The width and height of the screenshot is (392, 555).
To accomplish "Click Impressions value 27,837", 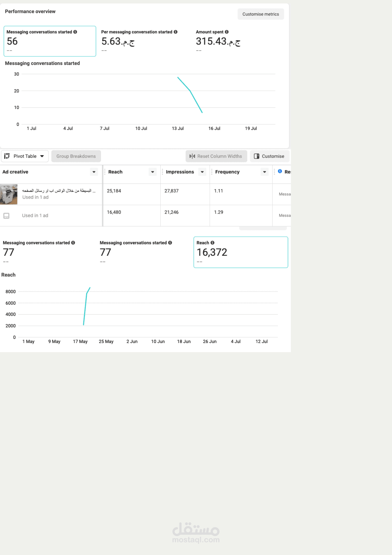I will coord(171,191).
